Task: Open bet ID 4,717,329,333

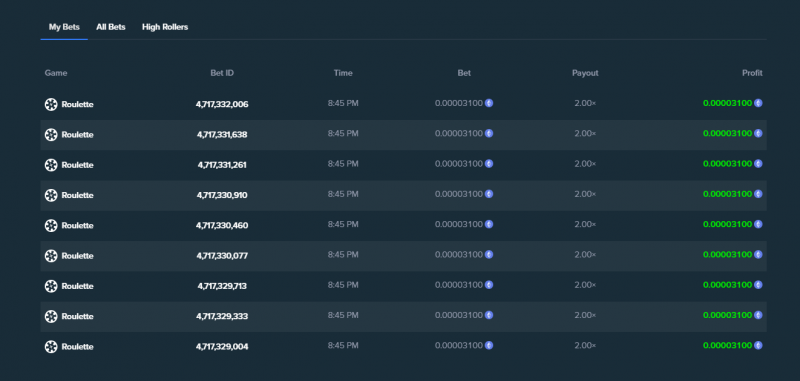Action: [222, 316]
